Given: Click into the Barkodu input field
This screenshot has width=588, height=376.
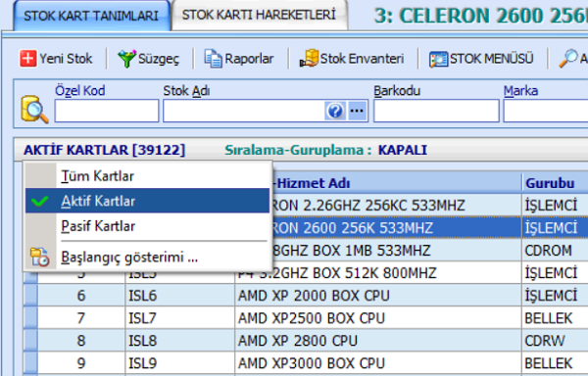Looking at the screenshot, I should click(436, 111).
